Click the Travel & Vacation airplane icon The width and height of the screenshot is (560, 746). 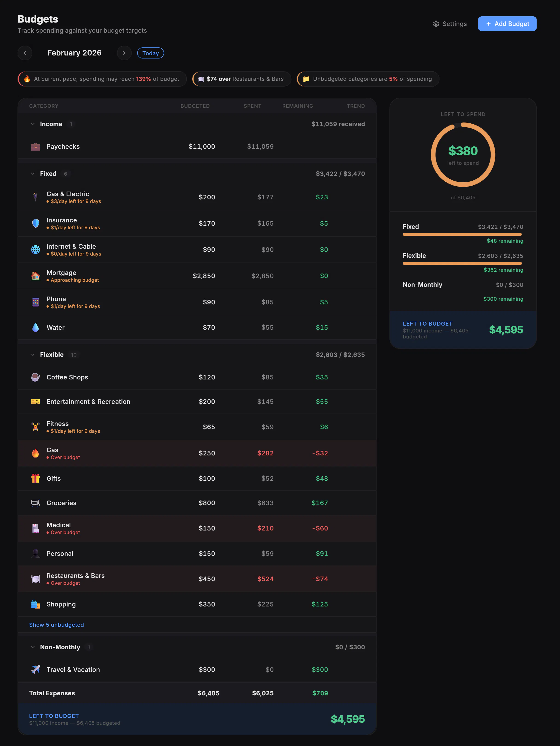tap(35, 670)
